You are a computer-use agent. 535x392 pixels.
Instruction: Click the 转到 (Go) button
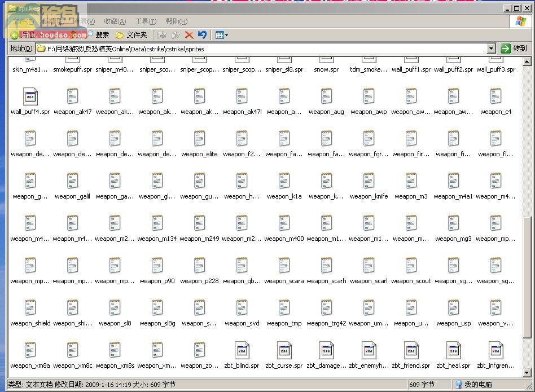[514, 49]
